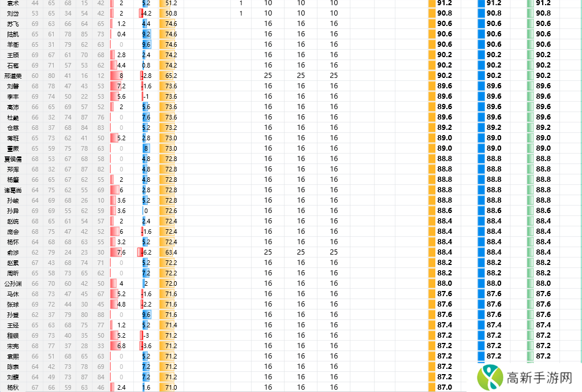This screenshot has height=392, width=582.
Task: Click the blue bar cell 9.6 in 孙登 row
Action: (x=146, y=315)
